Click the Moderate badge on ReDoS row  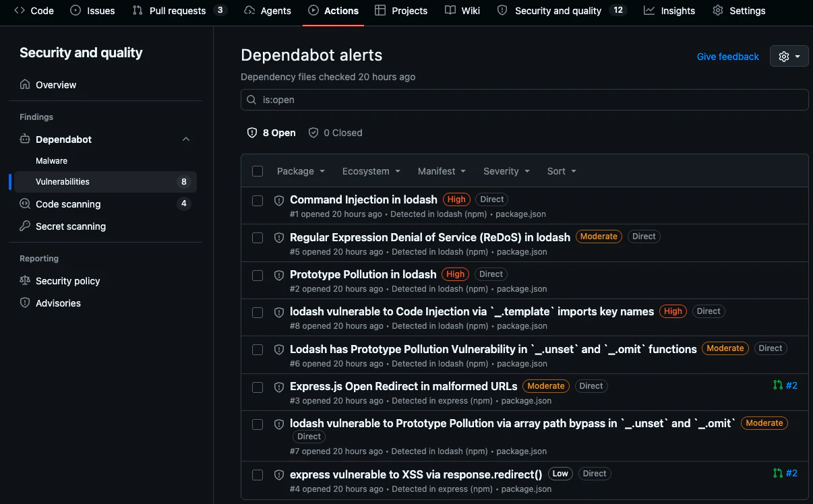[x=599, y=237]
